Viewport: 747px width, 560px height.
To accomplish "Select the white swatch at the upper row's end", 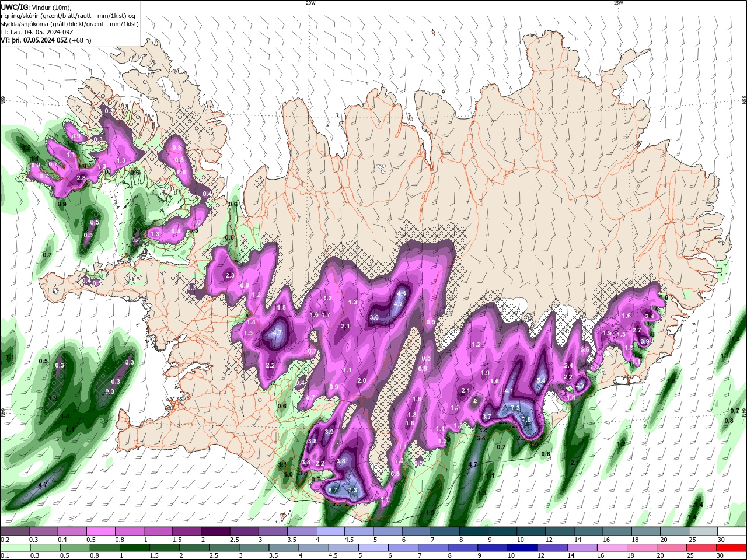I will click(732, 531).
